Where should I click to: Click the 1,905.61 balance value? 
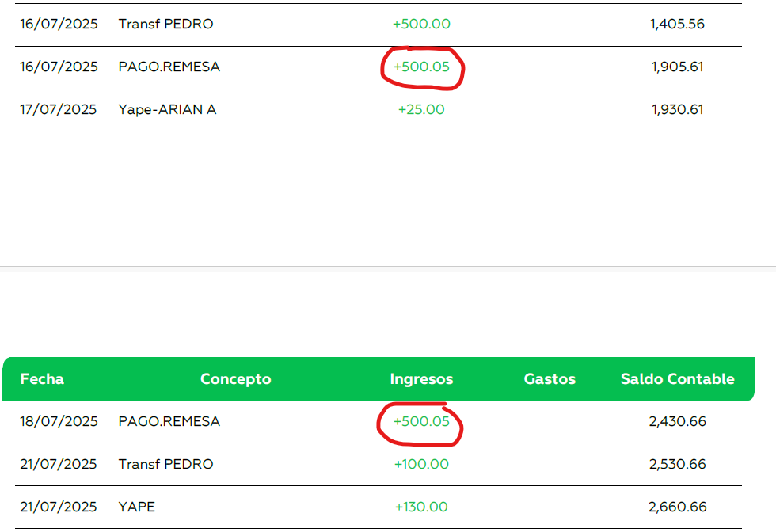(678, 67)
